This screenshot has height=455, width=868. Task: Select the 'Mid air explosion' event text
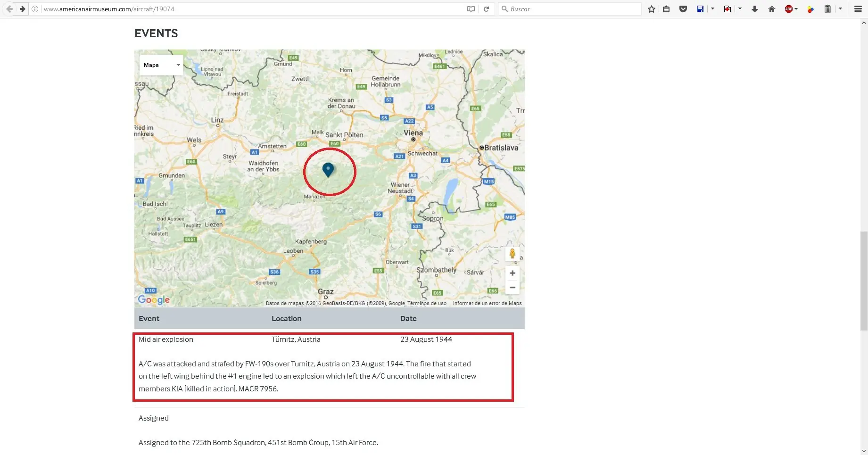166,339
